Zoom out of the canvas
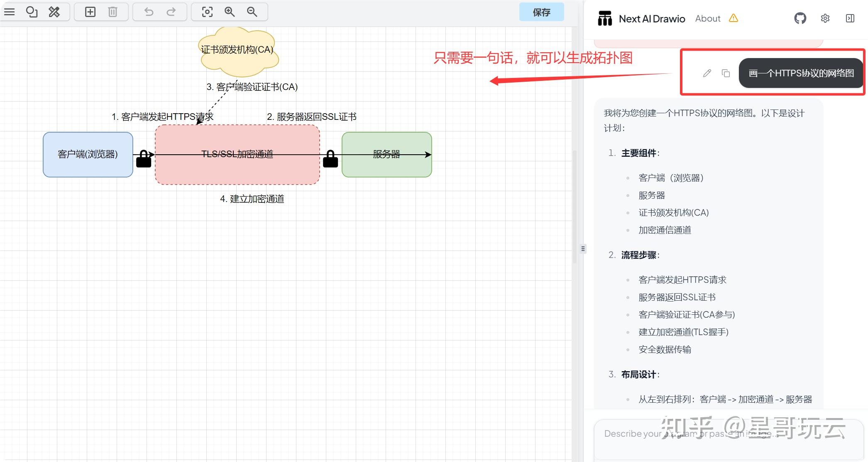 coord(252,12)
